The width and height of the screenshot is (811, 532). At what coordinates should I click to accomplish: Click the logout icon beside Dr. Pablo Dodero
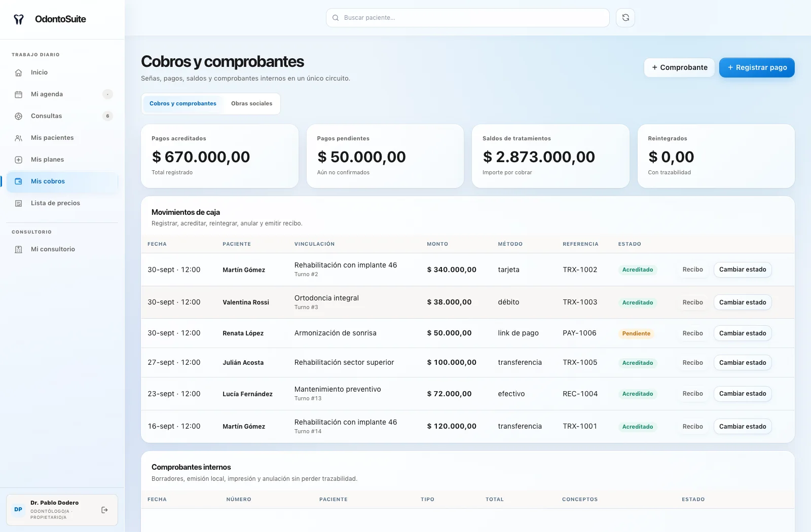click(x=104, y=510)
